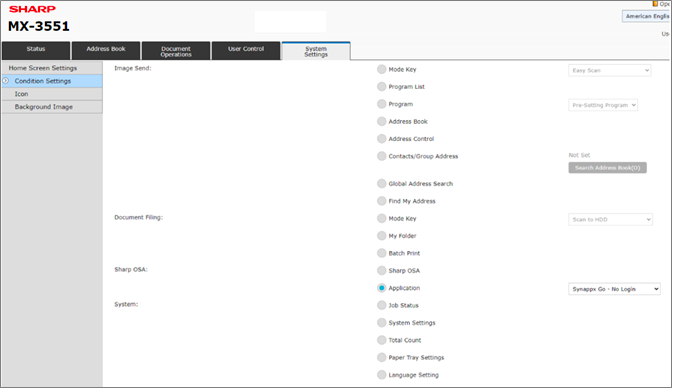Open Home Screen Settings in sidebar
The image size is (673, 389).
[x=52, y=68]
